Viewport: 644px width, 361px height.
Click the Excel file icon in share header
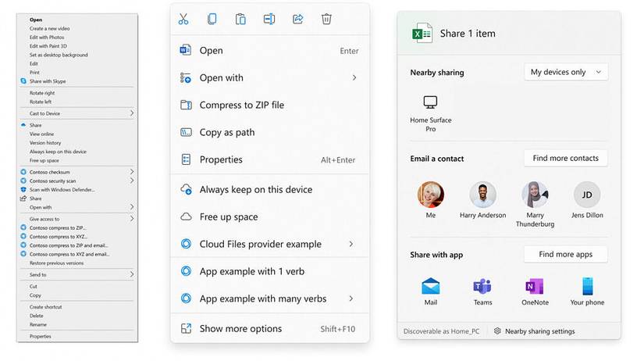422,34
